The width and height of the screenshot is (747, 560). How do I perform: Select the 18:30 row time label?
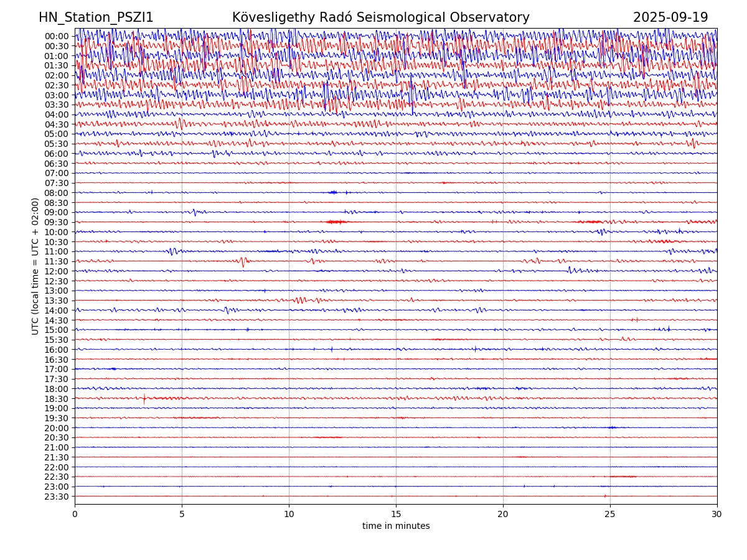pyautogui.click(x=57, y=399)
